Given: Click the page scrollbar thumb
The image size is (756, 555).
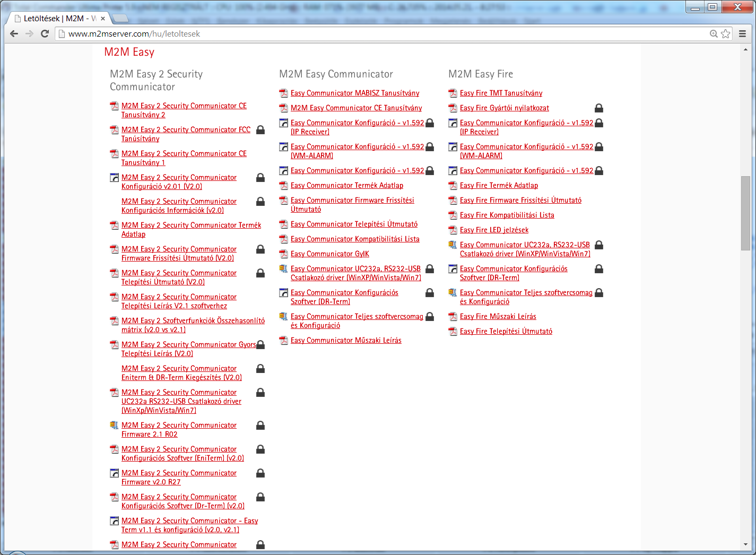Looking at the screenshot, I should tap(745, 213).
